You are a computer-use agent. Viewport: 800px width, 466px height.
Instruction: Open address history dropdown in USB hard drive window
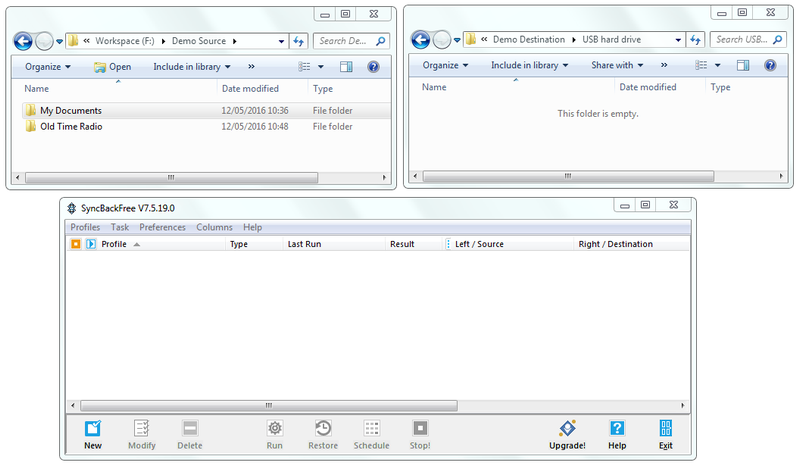pyautogui.click(x=678, y=40)
